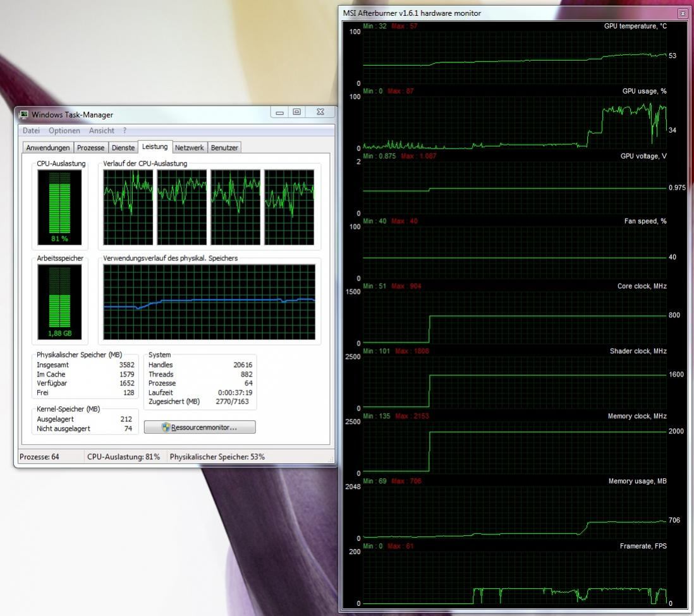Switch to the Dienste tab
This screenshot has height=616, width=694.
[x=123, y=148]
